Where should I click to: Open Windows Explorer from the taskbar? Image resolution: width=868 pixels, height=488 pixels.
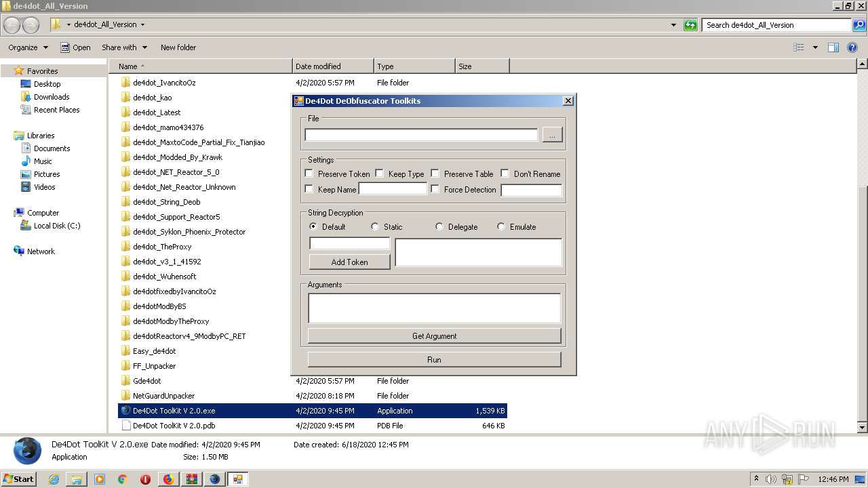coord(77,479)
